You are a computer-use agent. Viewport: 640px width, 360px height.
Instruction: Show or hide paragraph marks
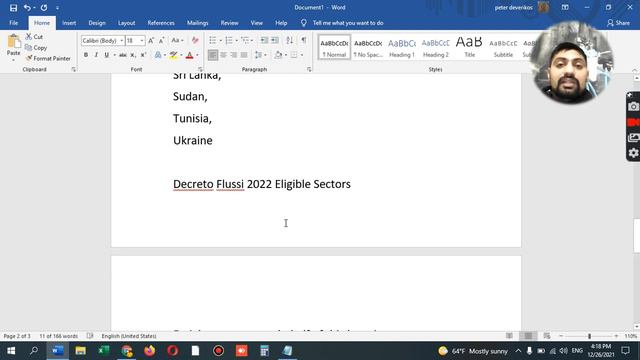click(x=304, y=40)
